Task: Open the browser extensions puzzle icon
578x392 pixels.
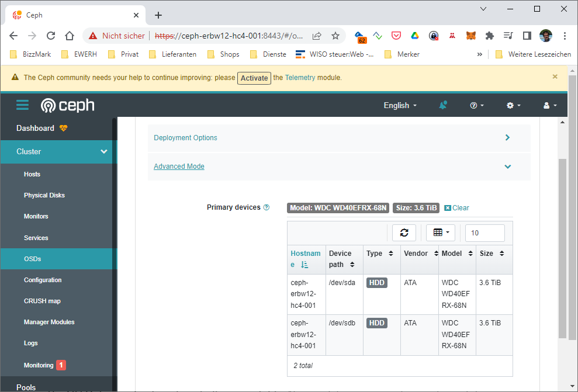Action: [490, 36]
